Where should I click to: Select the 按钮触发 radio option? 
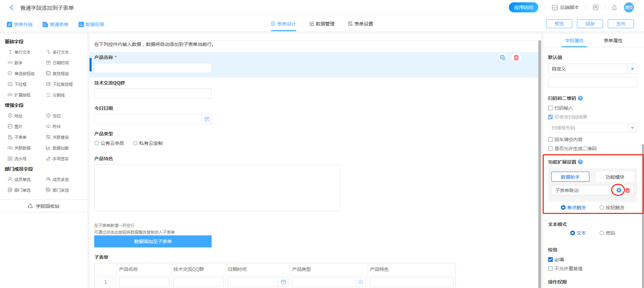[602, 208]
